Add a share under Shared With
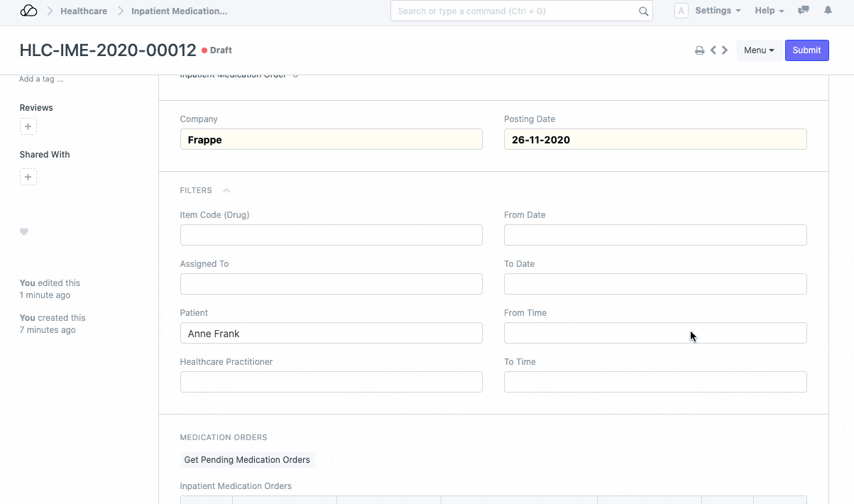Viewport: 854px width, 504px height. pyautogui.click(x=28, y=177)
